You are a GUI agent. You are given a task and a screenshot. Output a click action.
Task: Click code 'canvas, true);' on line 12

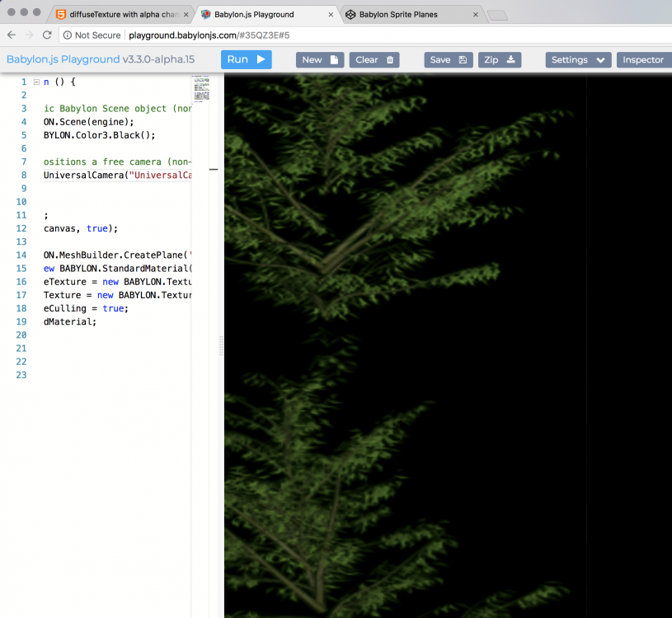(x=81, y=229)
